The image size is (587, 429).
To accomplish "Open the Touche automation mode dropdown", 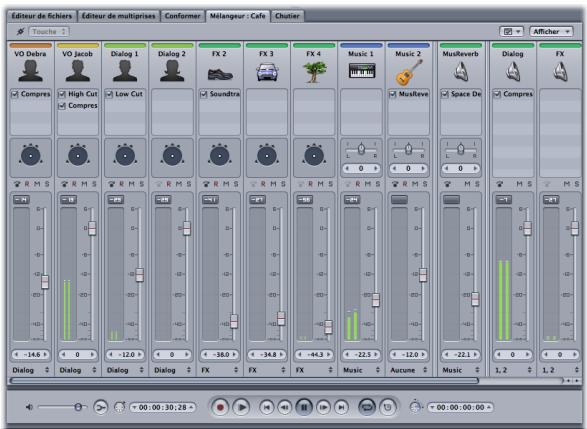I will [49, 32].
